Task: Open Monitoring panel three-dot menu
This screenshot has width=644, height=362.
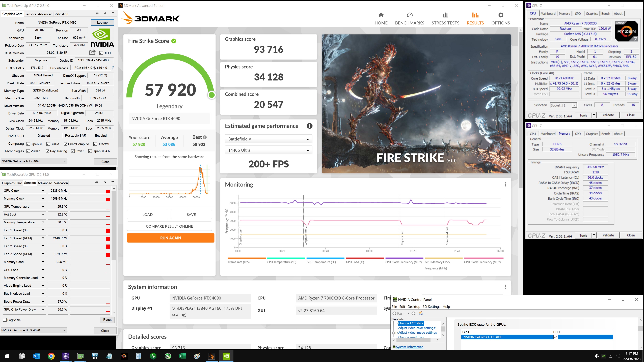Action: pyautogui.click(x=505, y=184)
